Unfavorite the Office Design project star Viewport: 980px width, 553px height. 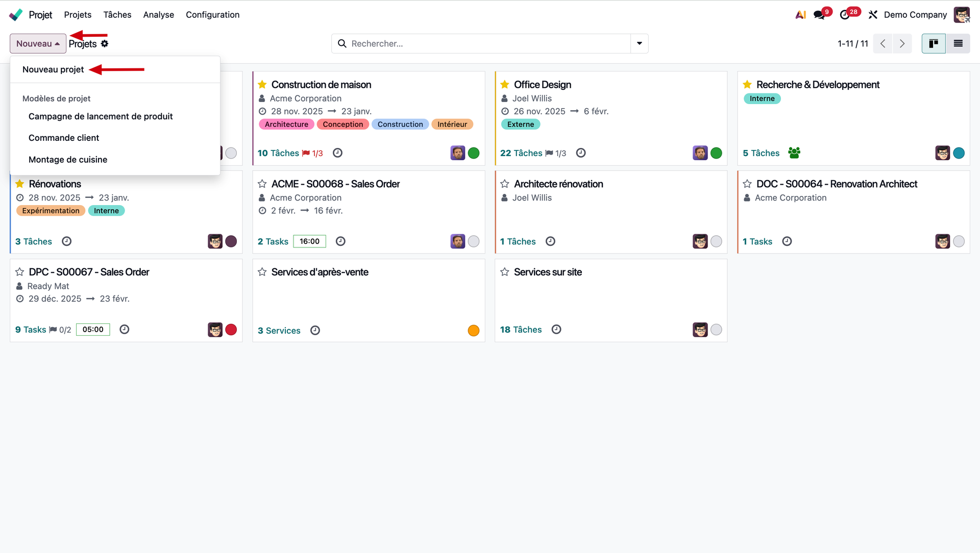point(505,85)
